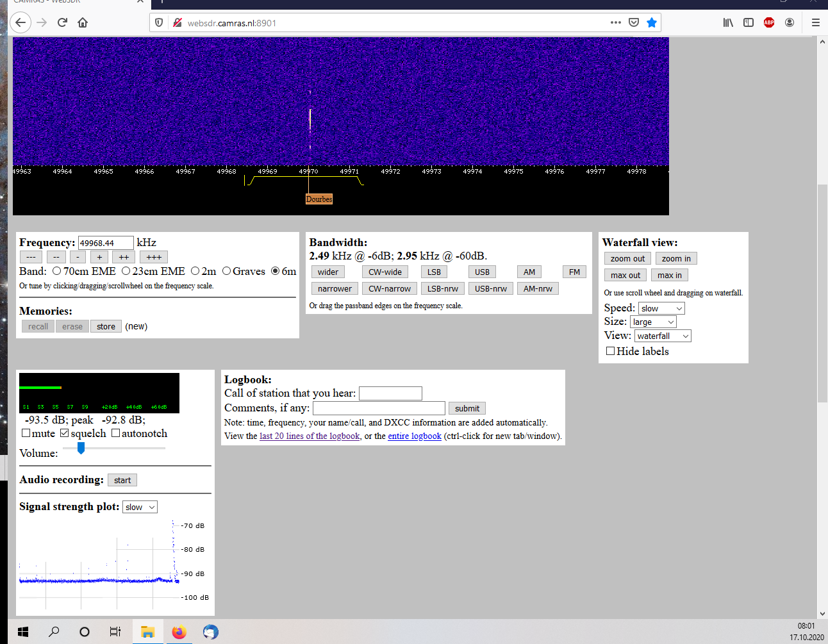Viewport: 828px width, 644px height.
Task: Step frequency up with +++ button
Action: 154,257
